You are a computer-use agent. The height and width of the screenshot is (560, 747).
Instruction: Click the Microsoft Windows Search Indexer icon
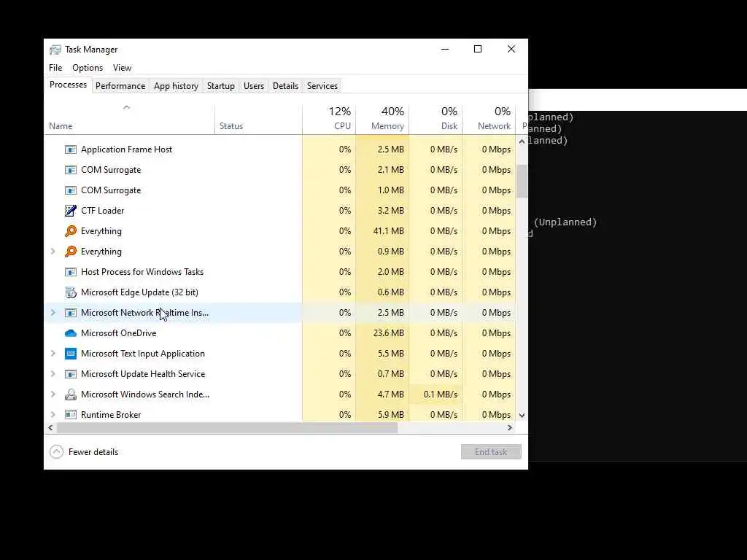71,394
